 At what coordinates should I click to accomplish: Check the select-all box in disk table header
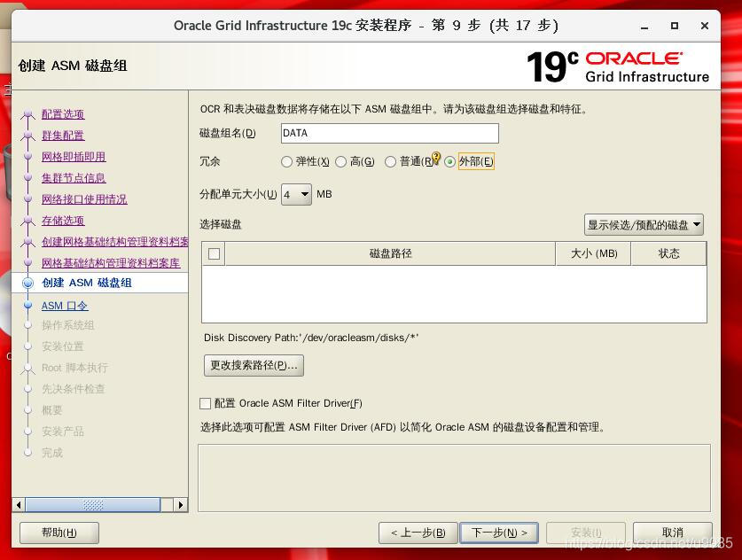[x=214, y=254]
